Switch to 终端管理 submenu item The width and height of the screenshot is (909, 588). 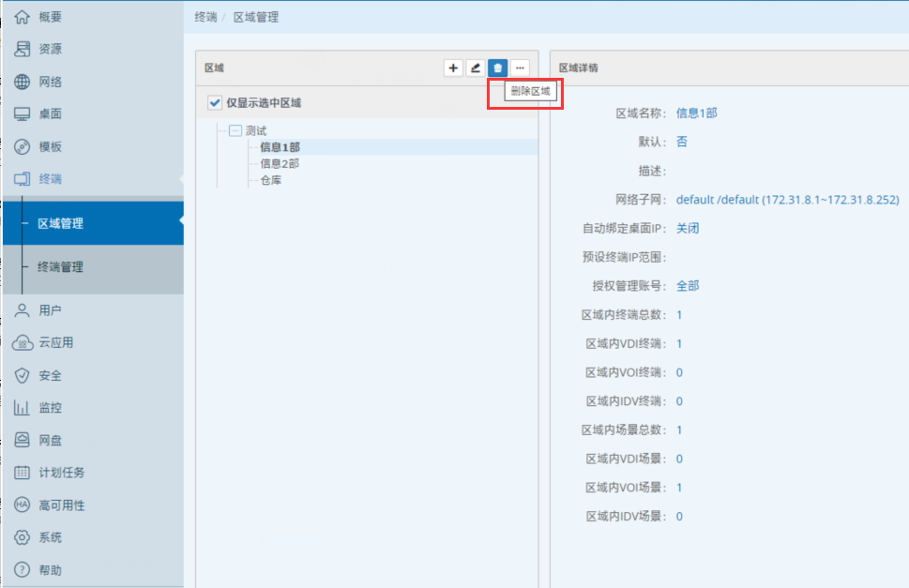(60, 267)
